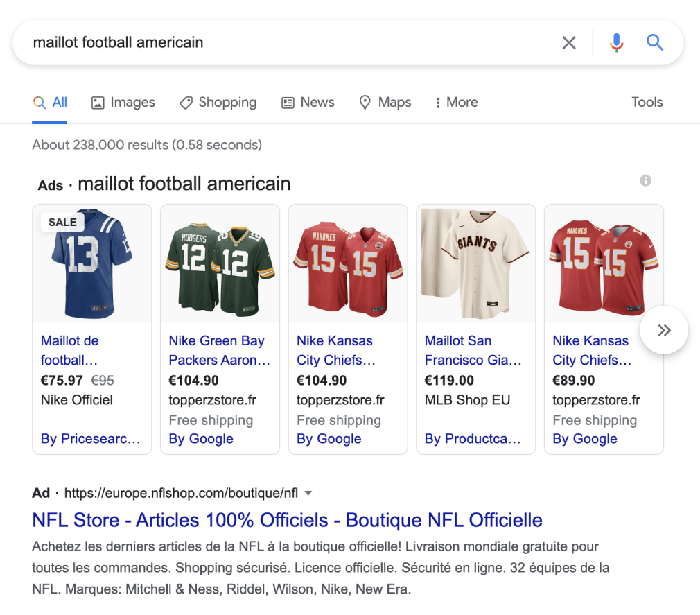Screen dimensions: 700x615
Task: Expand the dropdown arrow next to nflshop URL
Action: click(308, 494)
